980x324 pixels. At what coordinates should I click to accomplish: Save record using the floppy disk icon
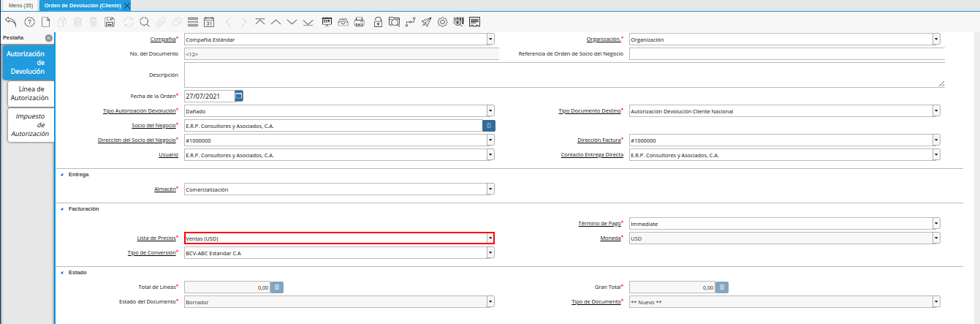110,22
